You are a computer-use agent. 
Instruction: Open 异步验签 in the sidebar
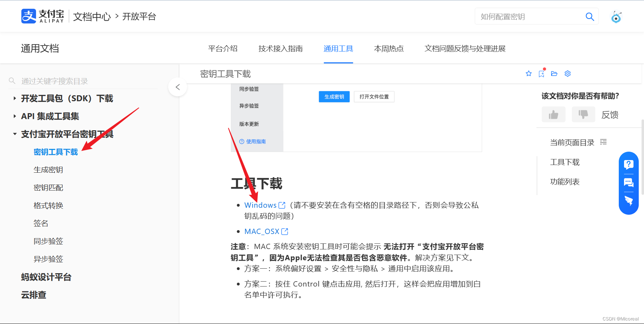(48, 259)
